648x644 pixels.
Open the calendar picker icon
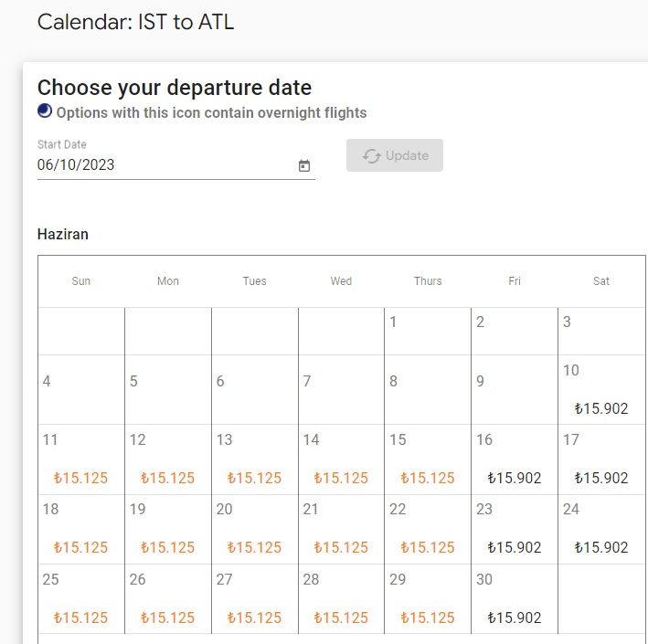(x=304, y=165)
